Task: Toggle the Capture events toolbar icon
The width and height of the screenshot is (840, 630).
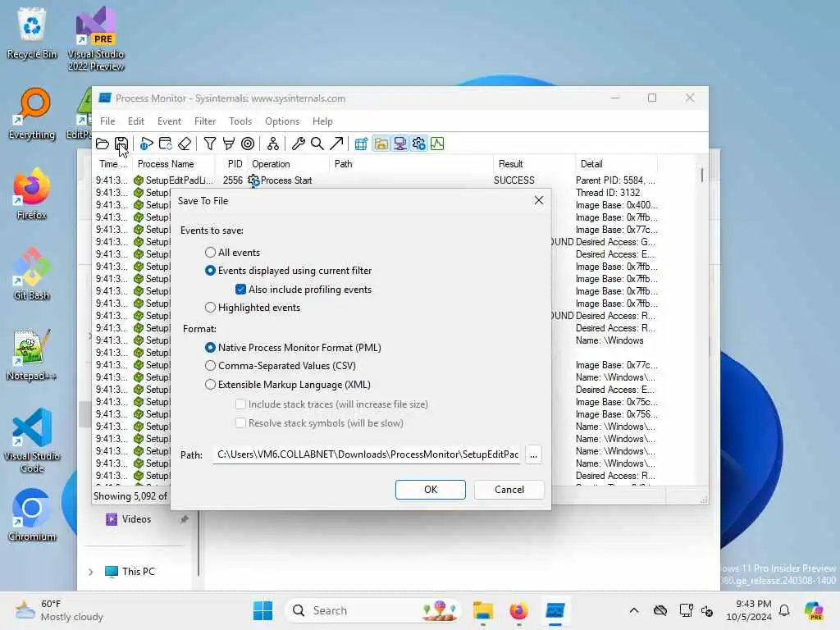Action: (146, 144)
